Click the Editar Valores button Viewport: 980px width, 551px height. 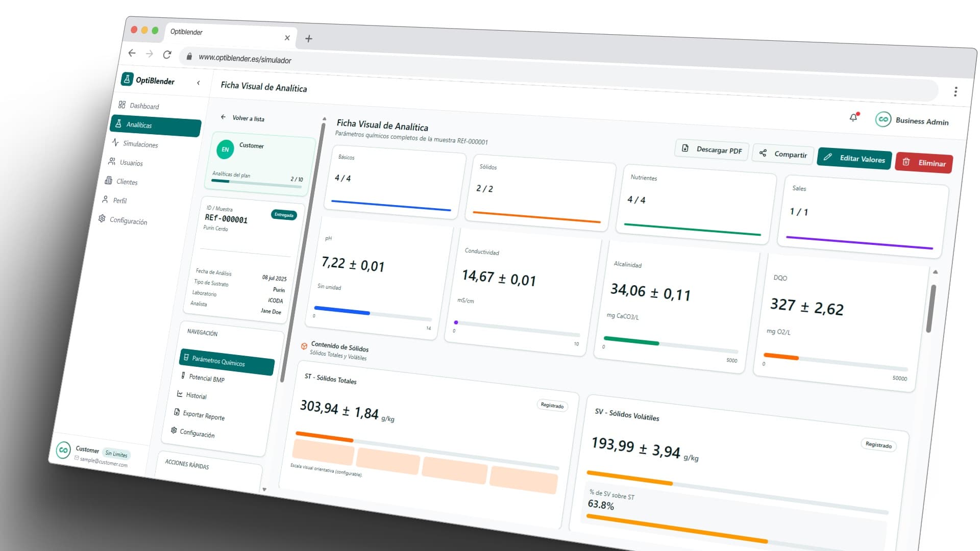854,158
